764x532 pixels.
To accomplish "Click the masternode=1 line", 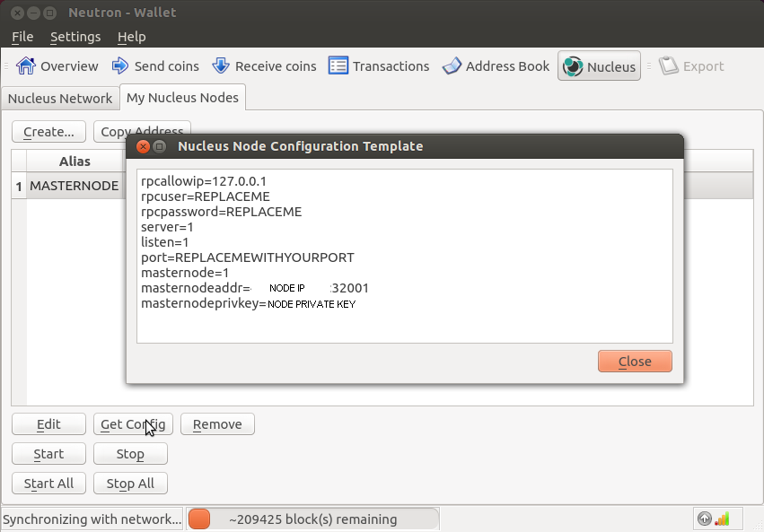I will [185, 272].
